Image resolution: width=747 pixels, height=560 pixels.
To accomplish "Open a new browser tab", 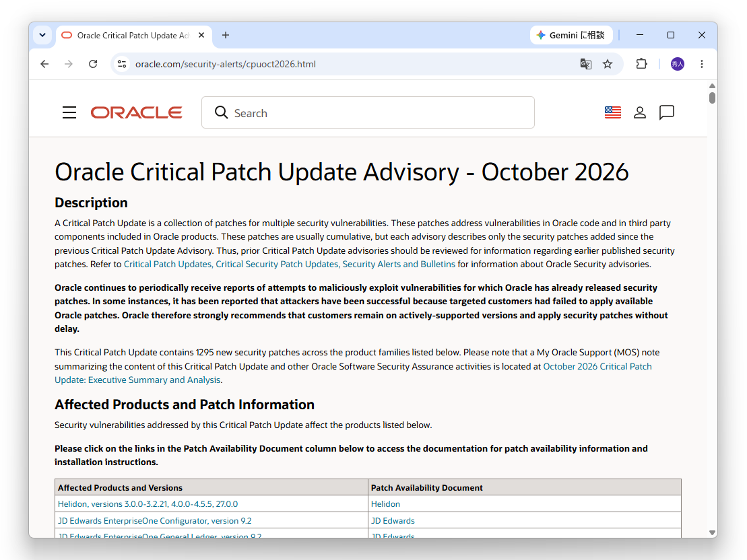I will coord(226,35).
